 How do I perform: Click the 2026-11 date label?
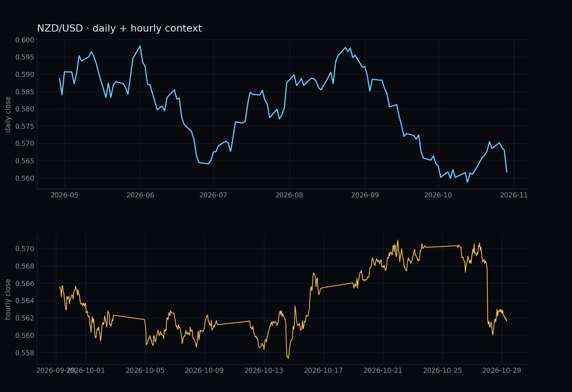(x=514, y=195)
